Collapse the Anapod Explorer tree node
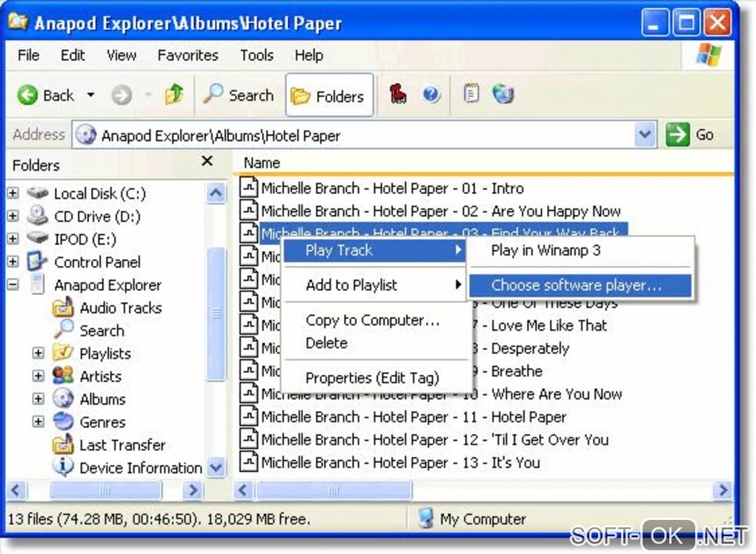The width and height of the screenshot is (756, 554). (x=13, y=284)
